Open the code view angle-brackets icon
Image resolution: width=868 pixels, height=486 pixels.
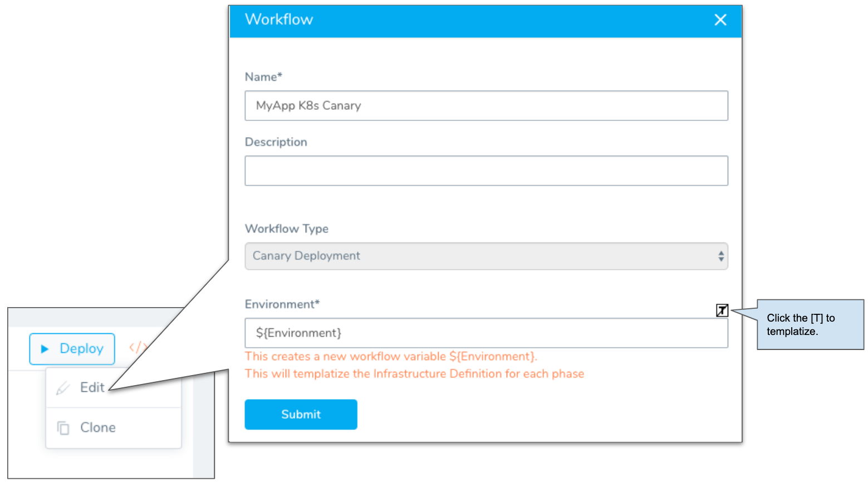pos(138,348)
